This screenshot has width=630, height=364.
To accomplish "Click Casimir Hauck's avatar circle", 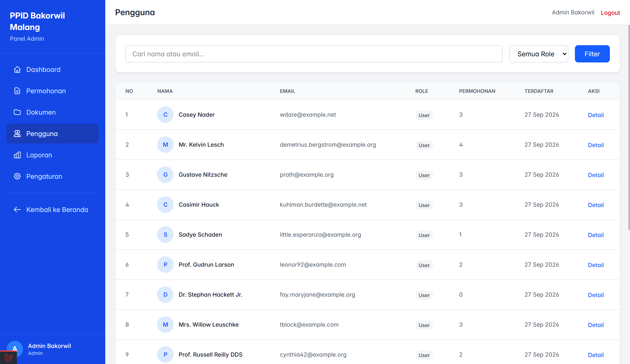I will click(165, 205).
